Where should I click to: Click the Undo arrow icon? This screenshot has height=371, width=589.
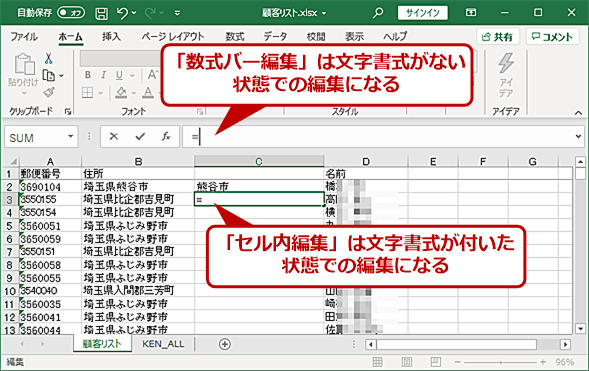122,14
